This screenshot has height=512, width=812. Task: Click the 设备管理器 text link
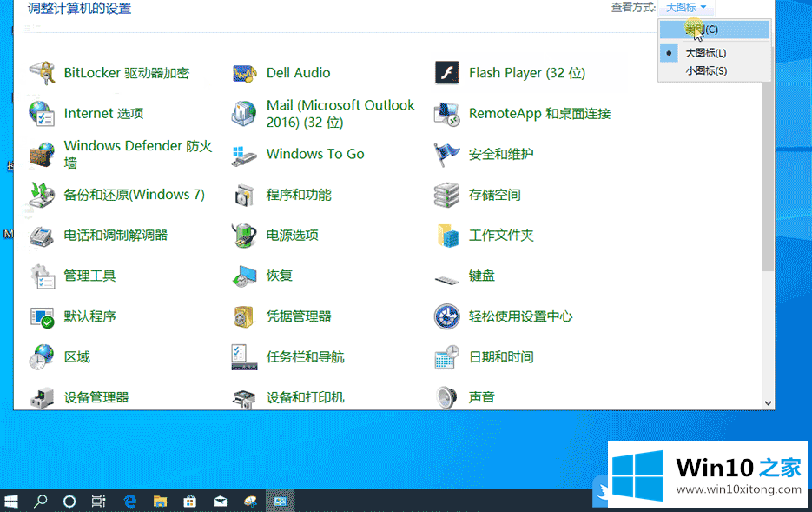(x=96, y=397)
